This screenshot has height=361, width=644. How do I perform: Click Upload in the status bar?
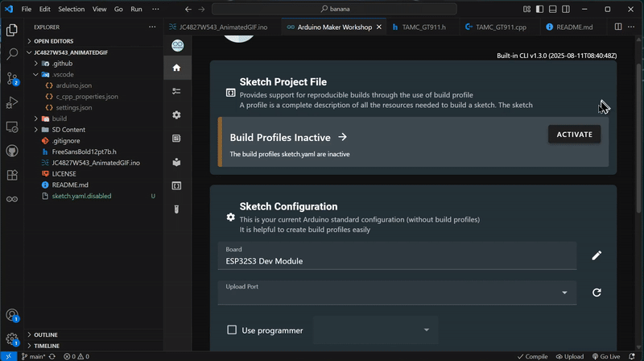570,356
